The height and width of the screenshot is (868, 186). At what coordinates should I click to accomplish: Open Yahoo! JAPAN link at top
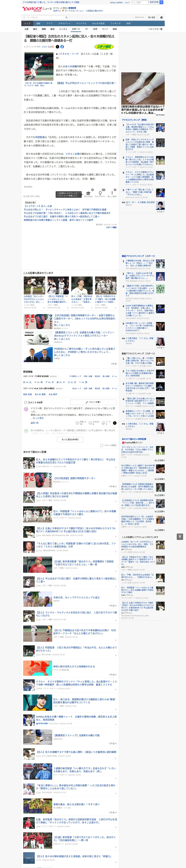coord(116,2)
